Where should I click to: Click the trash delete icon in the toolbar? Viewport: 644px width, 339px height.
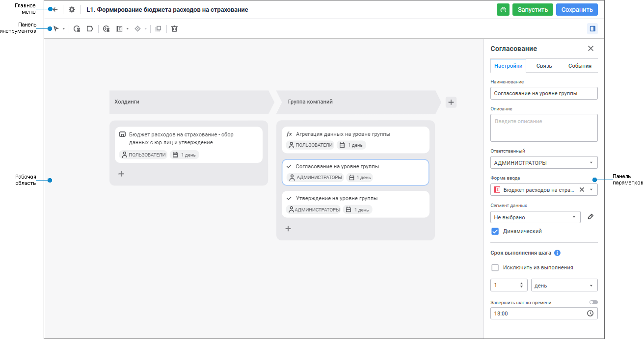pyautogui.click(x=174, y=29)
